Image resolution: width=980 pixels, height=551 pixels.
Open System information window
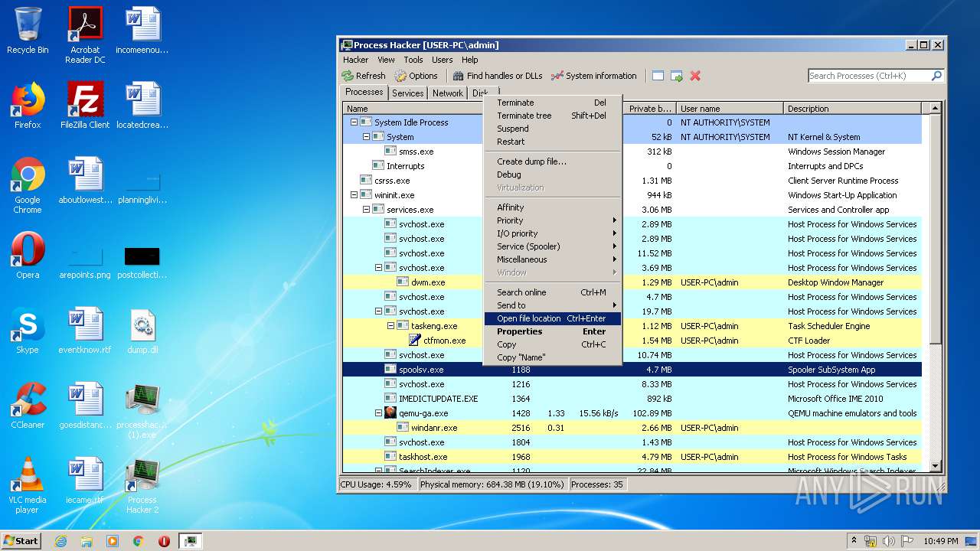pos(594,76)
